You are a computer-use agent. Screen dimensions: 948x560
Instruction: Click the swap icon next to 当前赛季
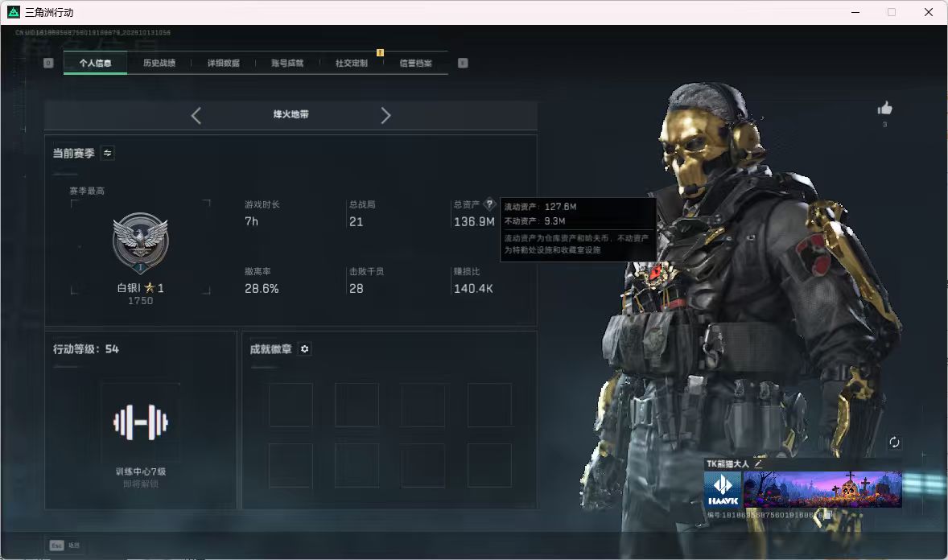[107, 153]
